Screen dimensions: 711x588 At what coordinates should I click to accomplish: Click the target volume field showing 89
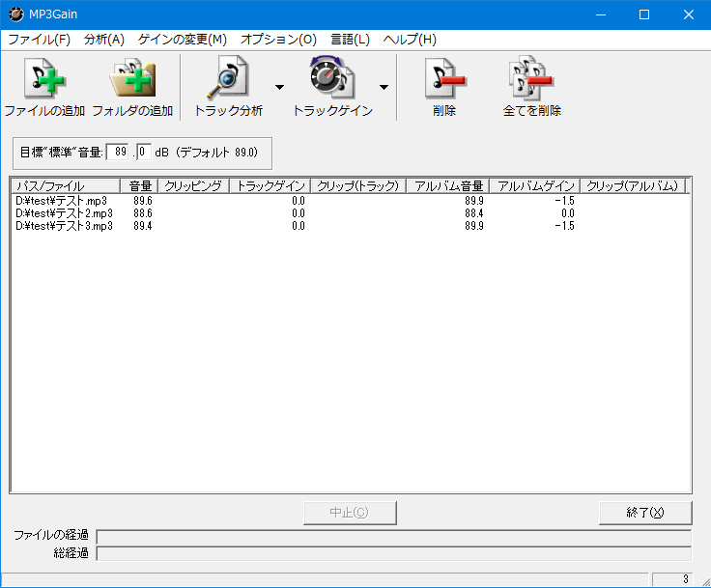click(118, 152)
